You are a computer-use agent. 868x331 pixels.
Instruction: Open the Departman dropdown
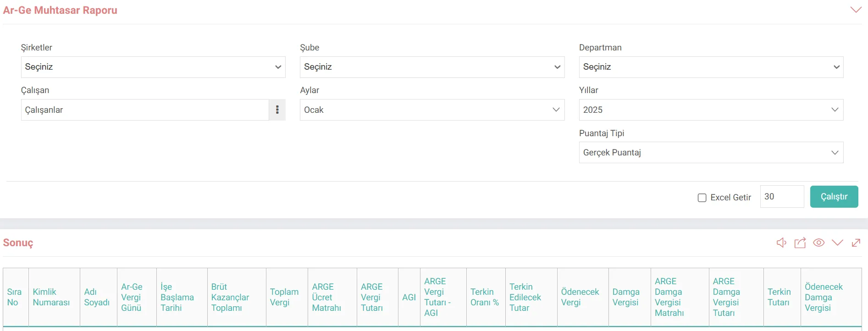(711, 67)
